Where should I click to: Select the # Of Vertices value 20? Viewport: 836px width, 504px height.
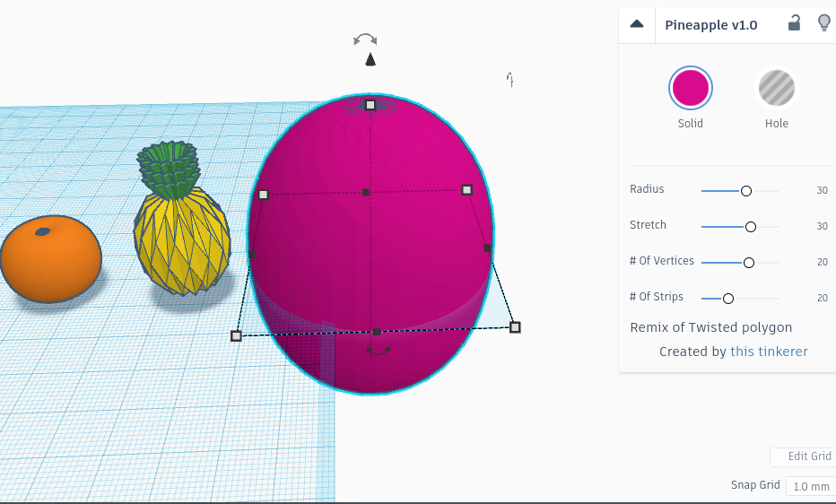tap(823, 262)
